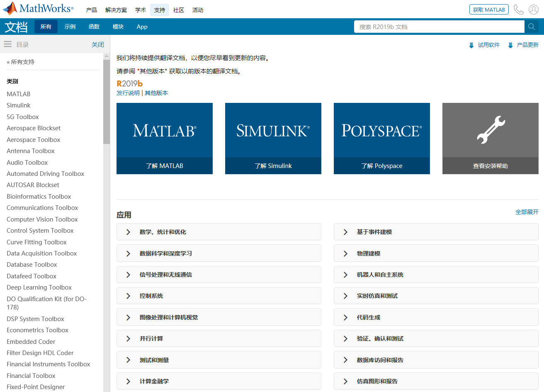Select the 示例 tab filter
Image resolution: width=544 pixels, height=392 pixels.
[x=70, y=26]
